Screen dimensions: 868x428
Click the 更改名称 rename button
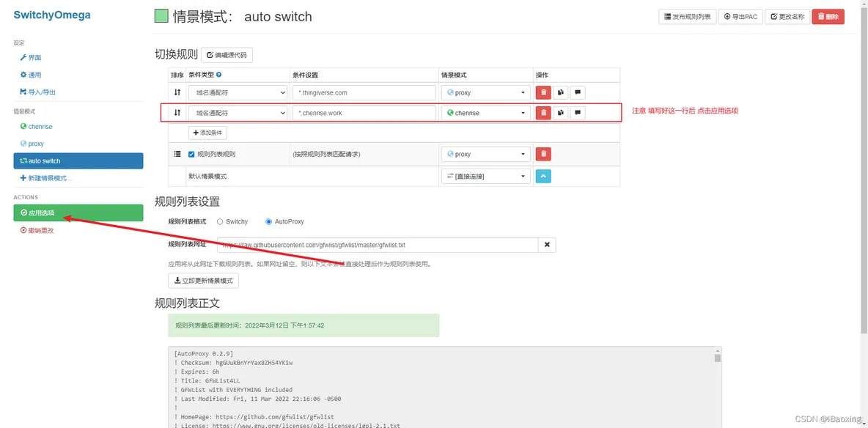pos(787,17)
